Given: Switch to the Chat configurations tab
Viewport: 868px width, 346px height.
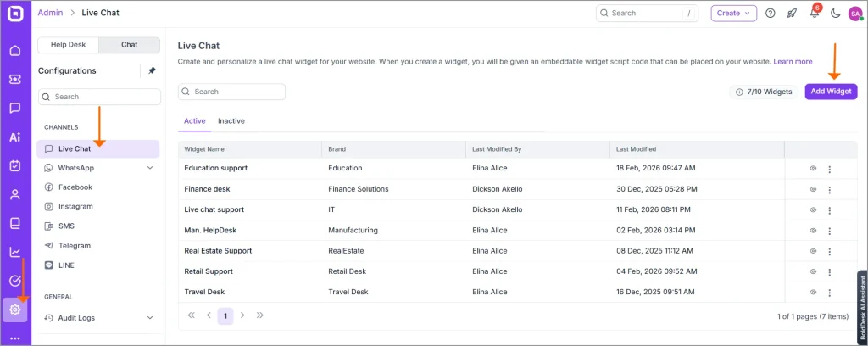Looking at the screenshot, I should pos(130,45).
